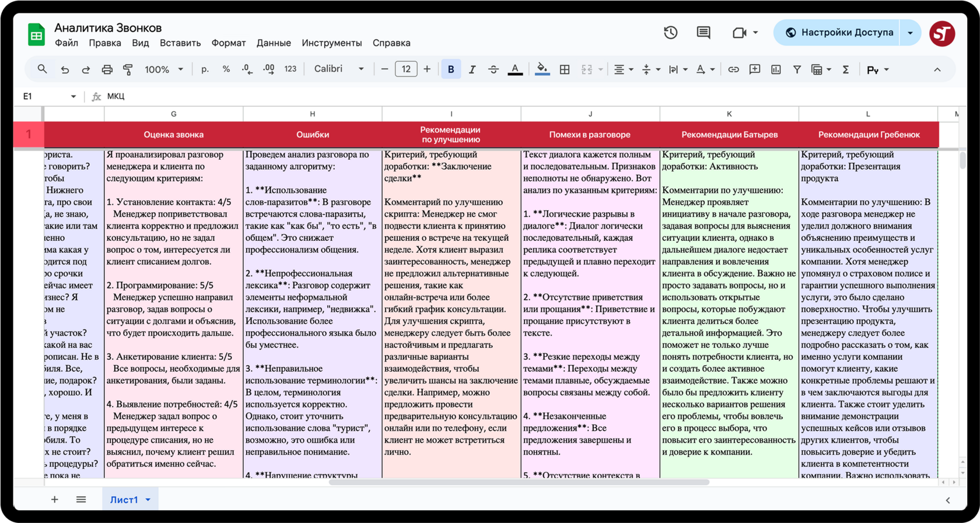The width and height of the screenshot is (980, 523).
Task: Select the document title Аналитика Звонков
Action: (x=108, y=27)
